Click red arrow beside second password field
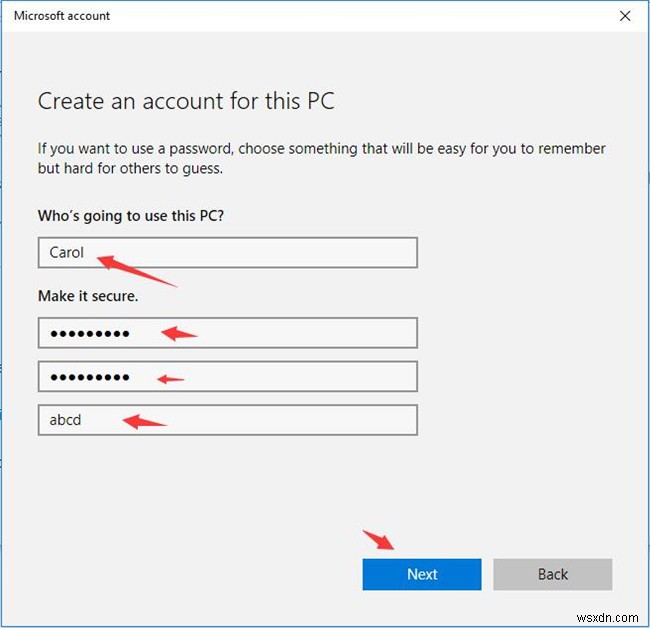This screenshot has height=628, width=650. [x=171, y=378]
